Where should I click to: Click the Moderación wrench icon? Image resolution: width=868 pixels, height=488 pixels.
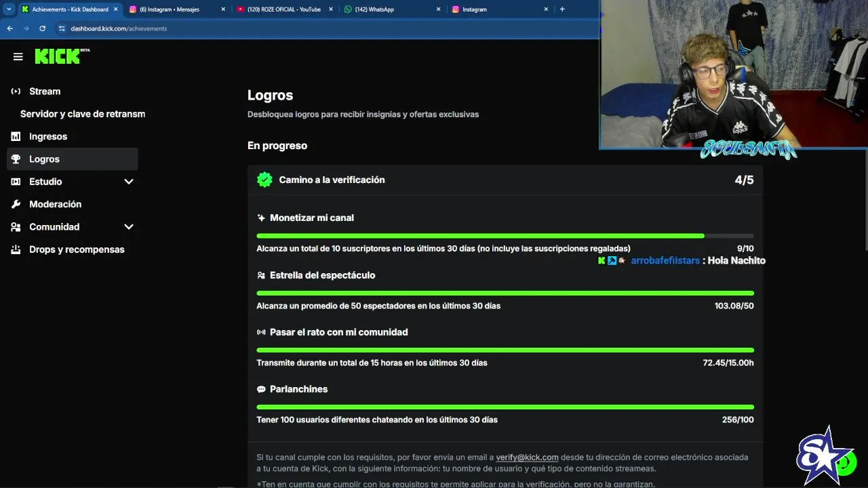click(16, 204)
